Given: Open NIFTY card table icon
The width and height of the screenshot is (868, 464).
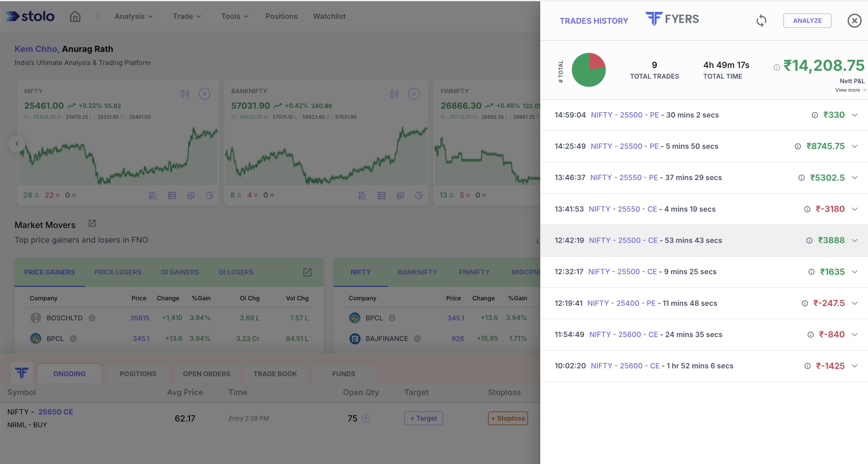Looking at the screenshot, I should pyautogui.click(x=172, y=195).
